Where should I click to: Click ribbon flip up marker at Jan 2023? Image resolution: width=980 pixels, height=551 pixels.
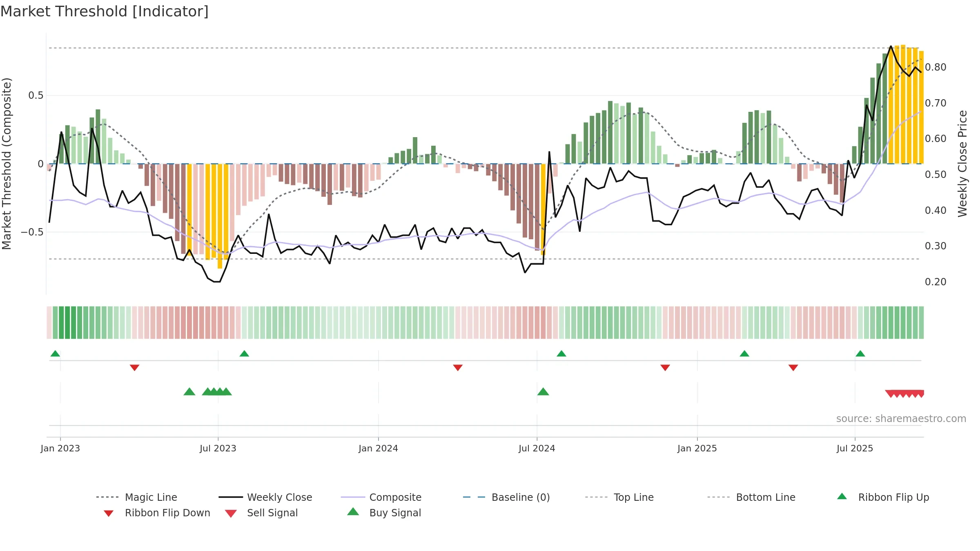pos(55,353)
